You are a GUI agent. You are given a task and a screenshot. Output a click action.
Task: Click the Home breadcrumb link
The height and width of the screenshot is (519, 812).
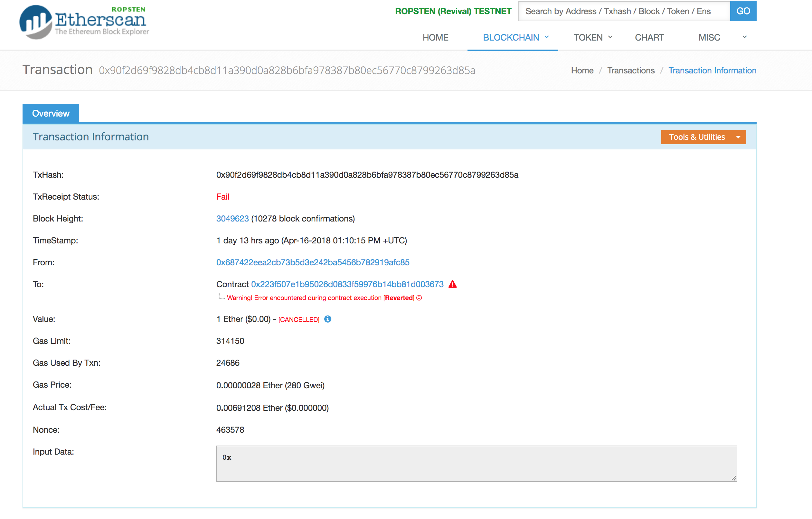(582, 71)
